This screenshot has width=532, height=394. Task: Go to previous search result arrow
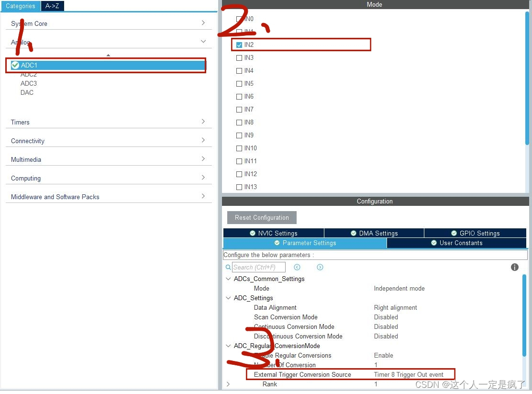(297, 267)
